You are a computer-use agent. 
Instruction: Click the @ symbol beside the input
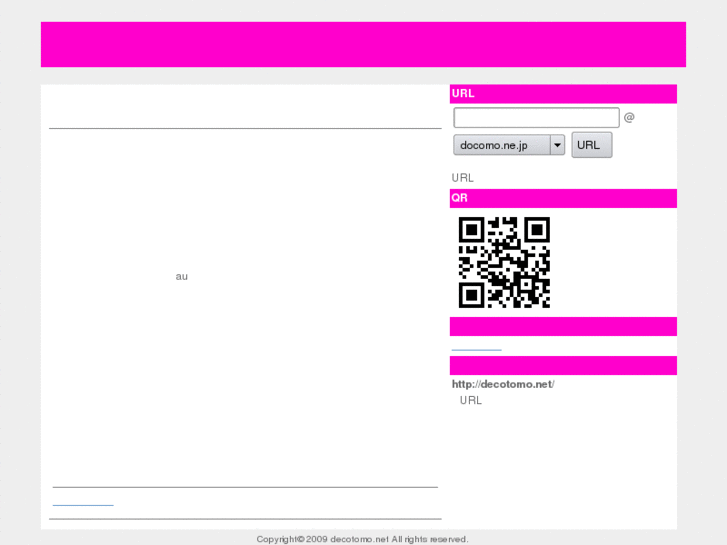(629, 117)
